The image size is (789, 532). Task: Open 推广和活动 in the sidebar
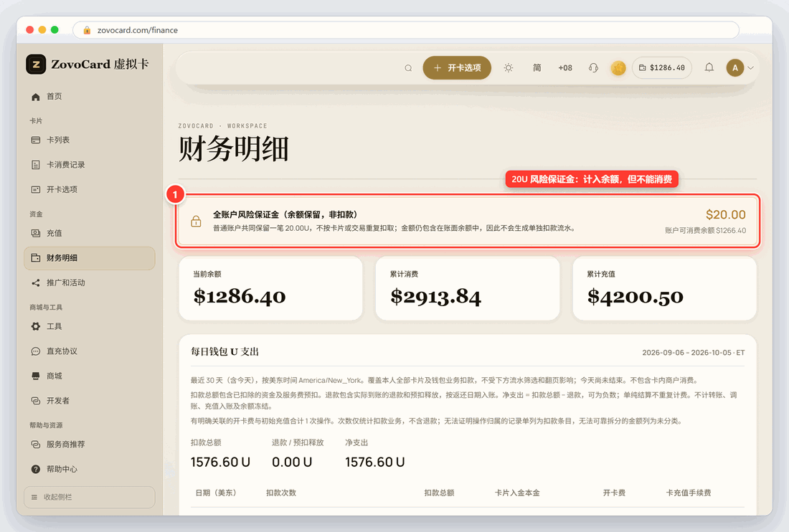click(90, 283)
